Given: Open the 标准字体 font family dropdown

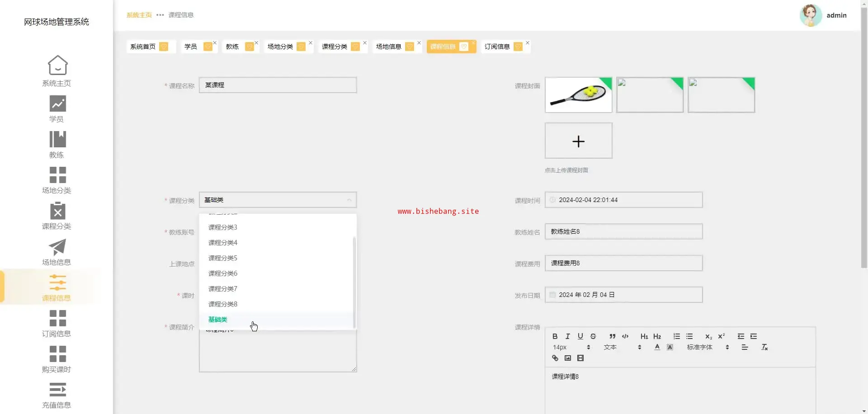Looking at the screenshot, I should [x=708, y=347].
